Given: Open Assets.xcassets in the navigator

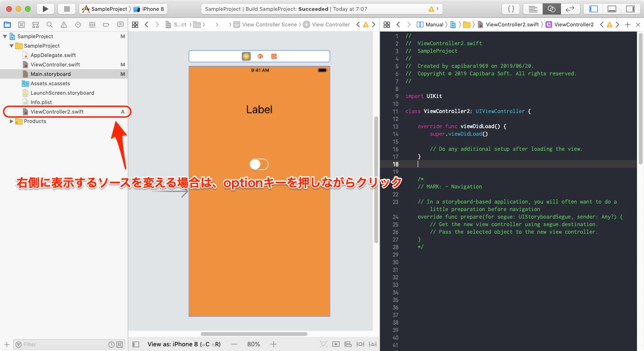Looking at the screenshot, I should pyautogui.click(x=50, y=83).
